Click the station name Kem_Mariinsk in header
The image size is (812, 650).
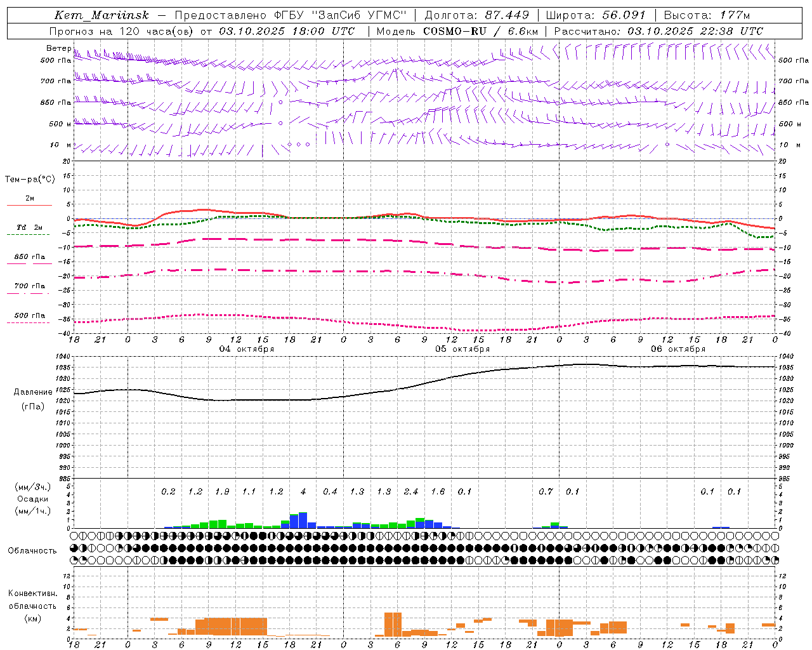101,15
